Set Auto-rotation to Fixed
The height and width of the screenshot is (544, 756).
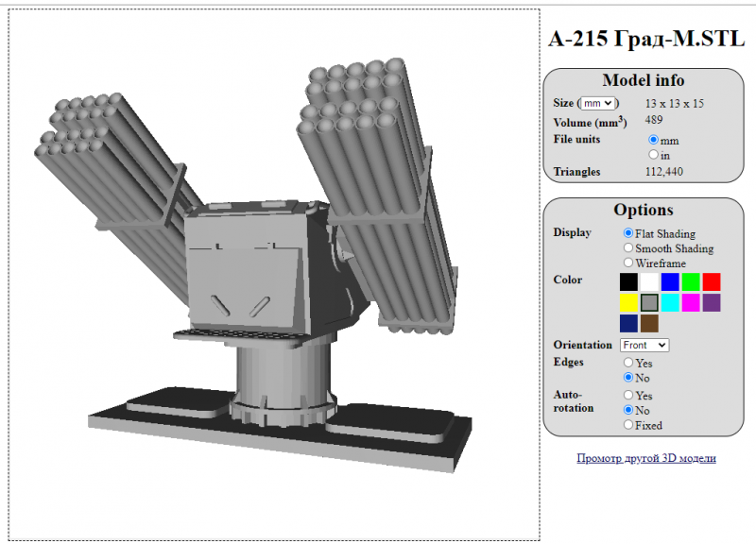(629, 425)
